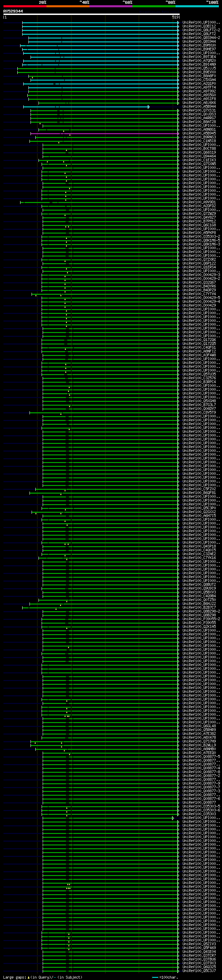Image resolution: width=222 pixels, height=980 pixels.
Task: Select hit label UniRef100_Q8BUT2
Action: (x=199, y=584)
